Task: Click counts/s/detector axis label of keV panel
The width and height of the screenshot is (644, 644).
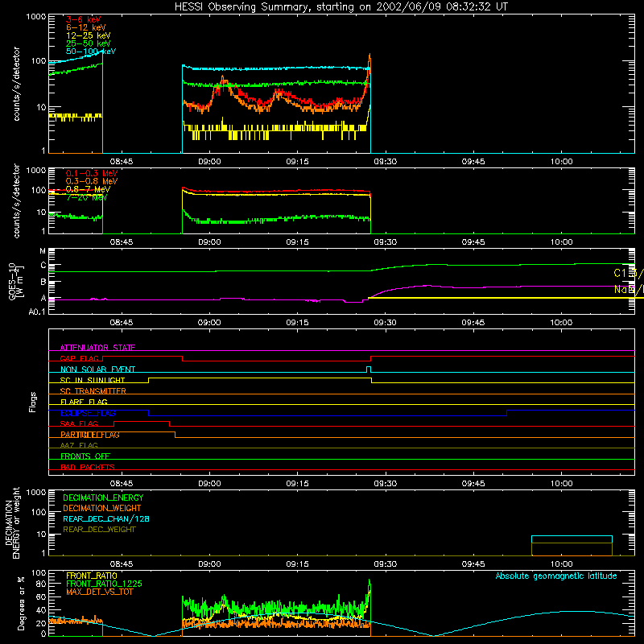Action: tap(16, 84)
